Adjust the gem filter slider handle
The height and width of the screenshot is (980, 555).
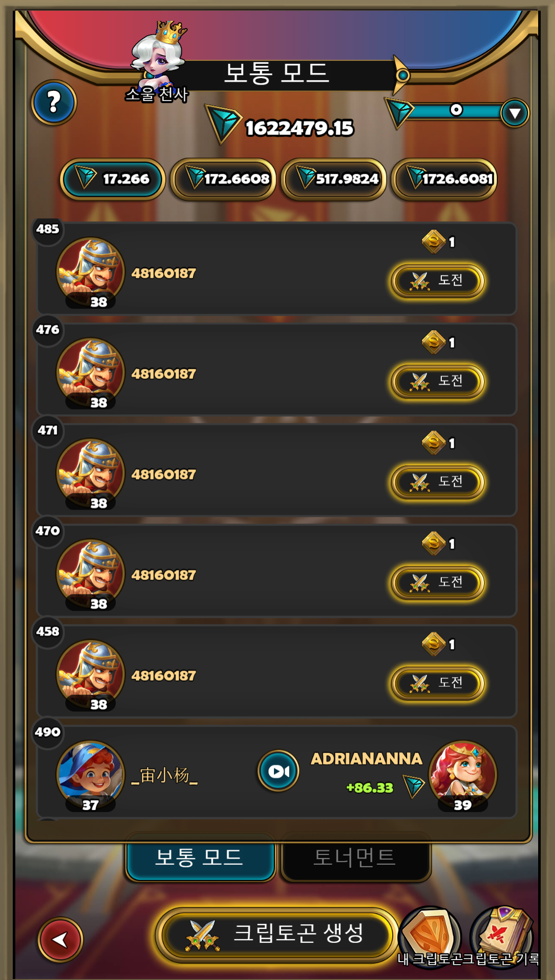click(x=456, y=110)
